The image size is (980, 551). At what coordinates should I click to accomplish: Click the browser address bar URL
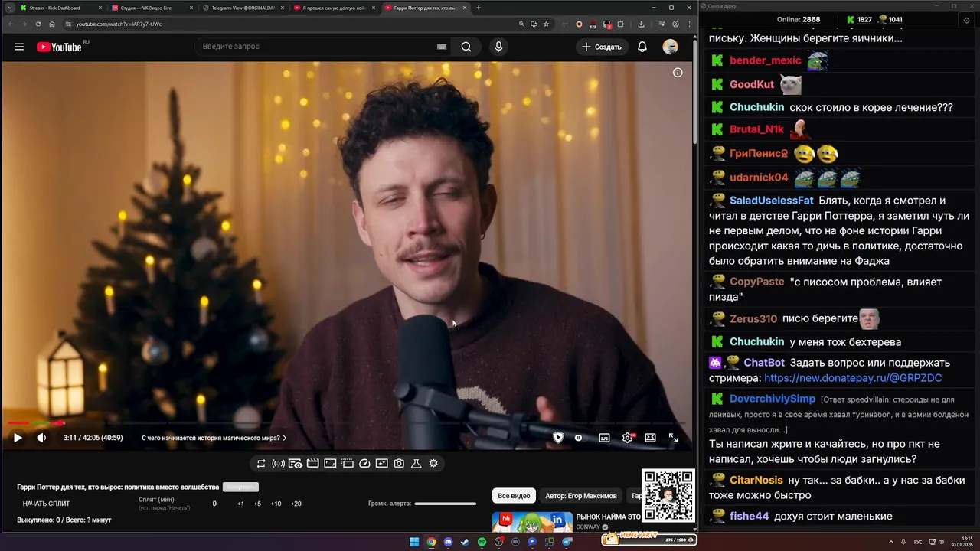tap(119, 24)
